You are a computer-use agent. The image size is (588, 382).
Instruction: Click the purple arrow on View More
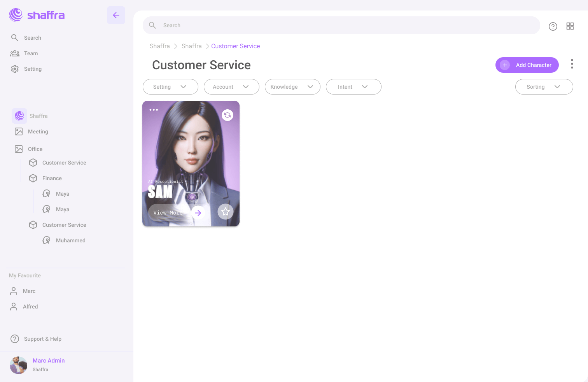pos(198,213)
